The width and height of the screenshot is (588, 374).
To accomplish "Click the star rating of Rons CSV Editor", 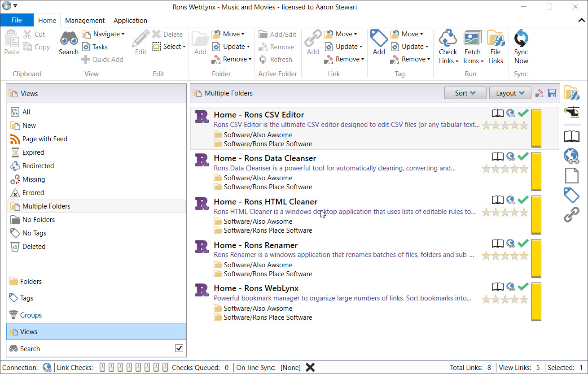I will 505,126.
